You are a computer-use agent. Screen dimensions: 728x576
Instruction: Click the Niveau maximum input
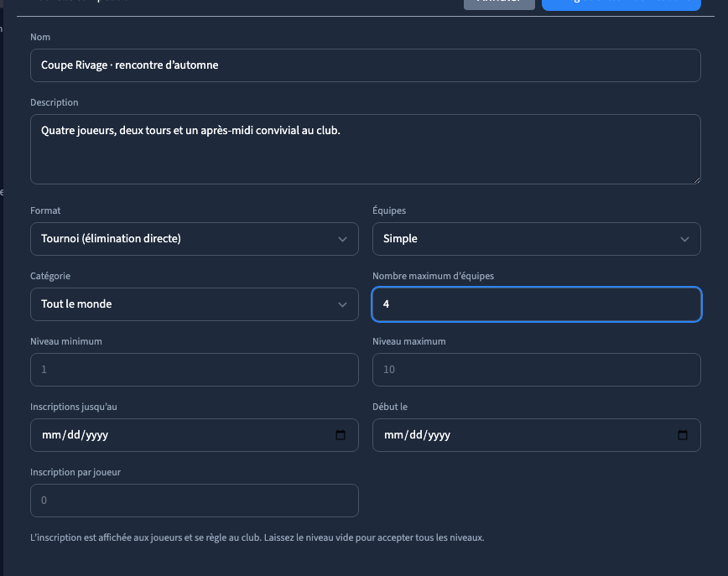(536, 370)
